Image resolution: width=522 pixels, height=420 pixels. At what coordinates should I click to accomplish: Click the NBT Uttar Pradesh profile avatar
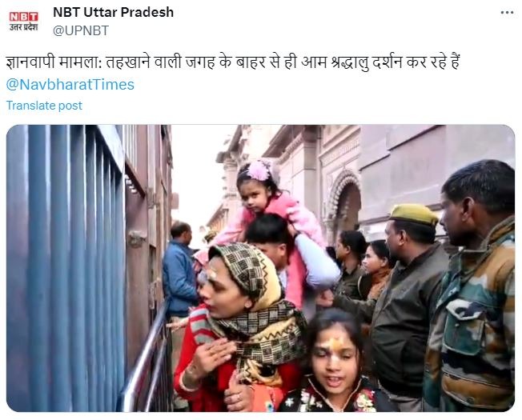(x=24, y=22)
